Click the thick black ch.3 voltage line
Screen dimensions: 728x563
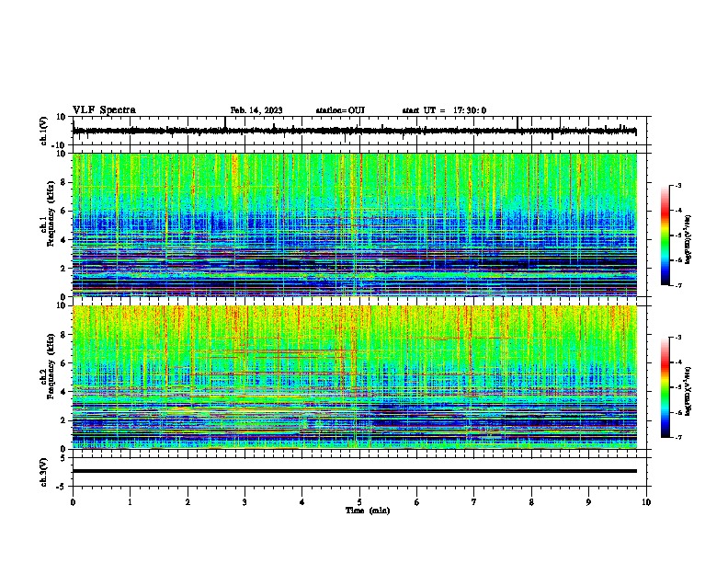point(354,471)
